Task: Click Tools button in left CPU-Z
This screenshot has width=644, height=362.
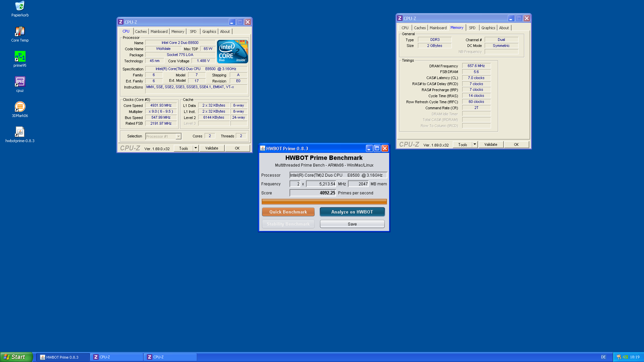Action: tap(183, 148)
